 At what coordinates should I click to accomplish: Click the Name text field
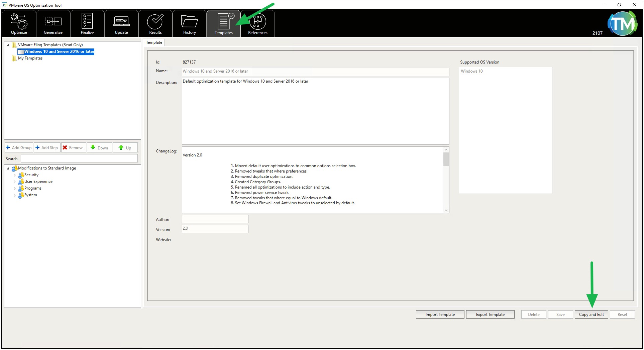pos(315,72)
